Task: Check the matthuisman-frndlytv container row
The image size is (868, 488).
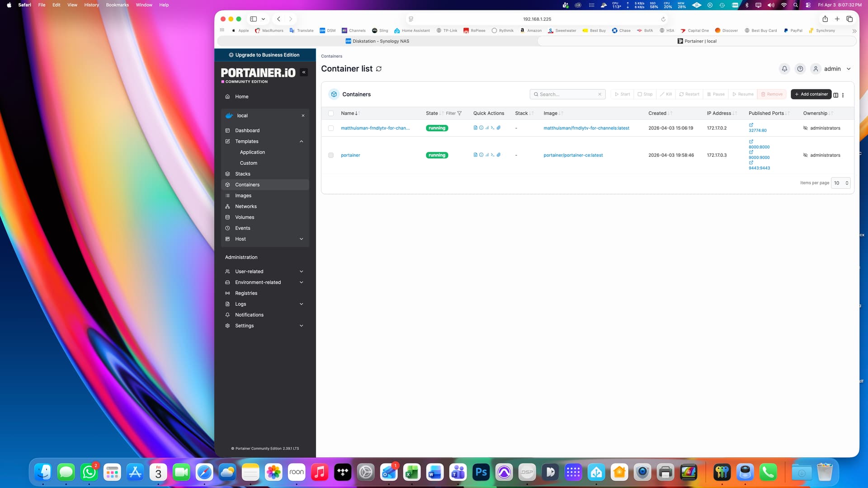Action: point(331,128)
